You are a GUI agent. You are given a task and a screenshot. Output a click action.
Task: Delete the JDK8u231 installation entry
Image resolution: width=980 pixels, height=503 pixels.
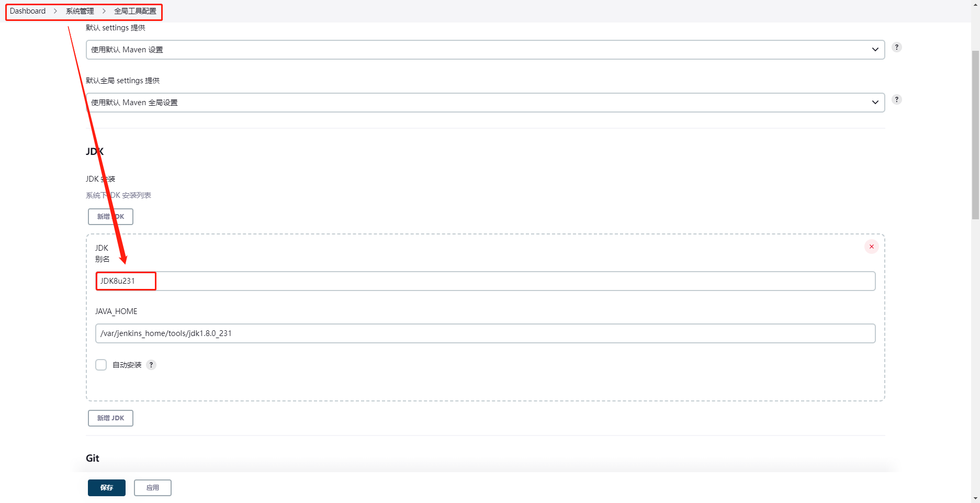tap(871, 247)
